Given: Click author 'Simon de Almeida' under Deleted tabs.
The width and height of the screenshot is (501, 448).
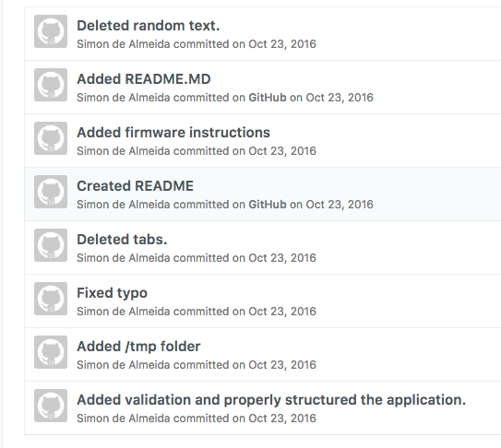Looking at the screenshot, I should 124,258.
